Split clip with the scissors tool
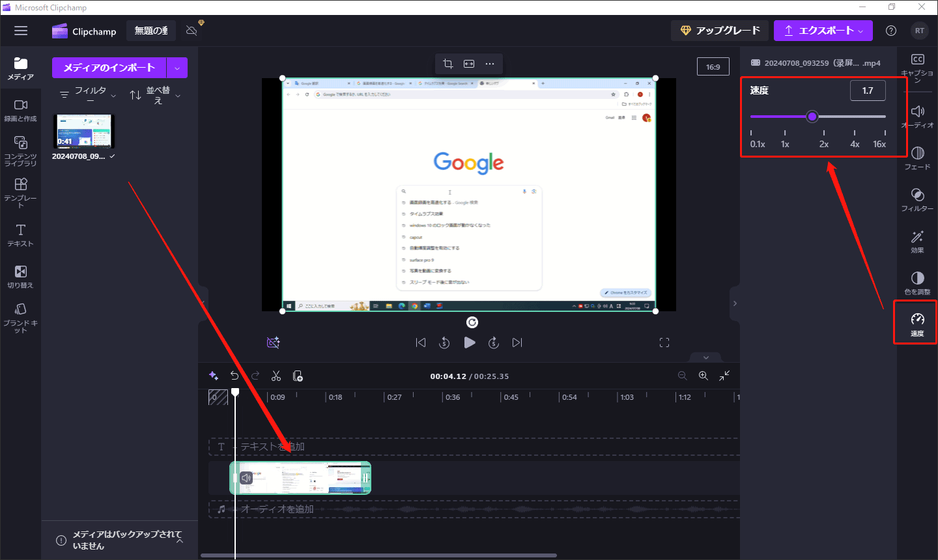938x560 pixels. (x=276, y=376)
